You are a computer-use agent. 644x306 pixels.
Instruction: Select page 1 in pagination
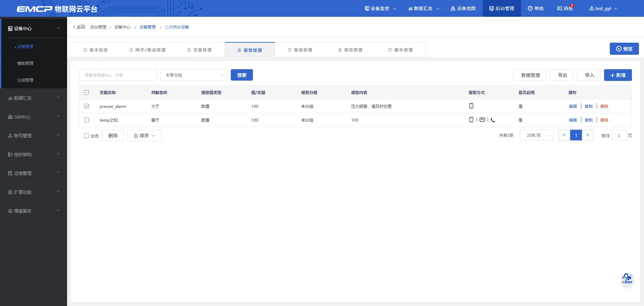coord(576,135)
